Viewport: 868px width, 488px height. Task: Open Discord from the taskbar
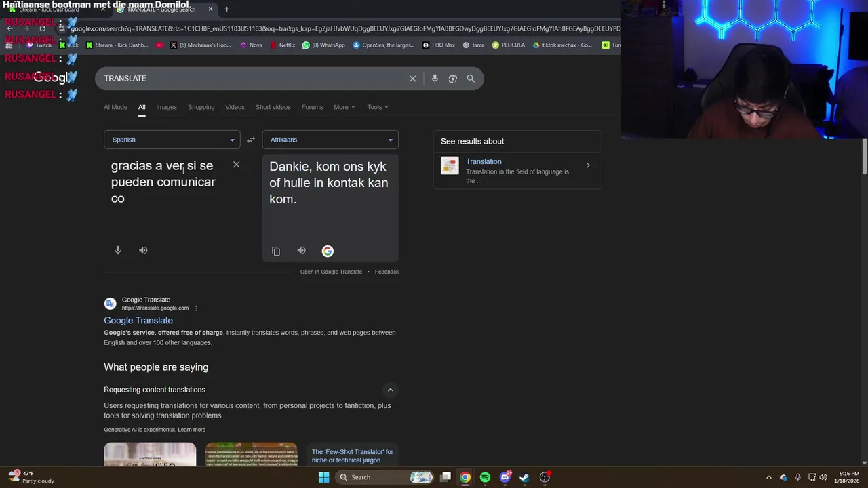(x=505, y=477)
